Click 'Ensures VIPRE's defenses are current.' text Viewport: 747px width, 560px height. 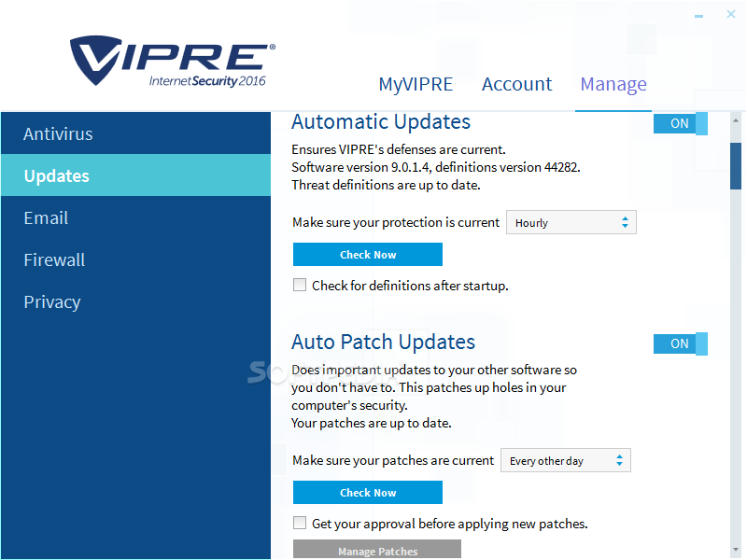point(399,149)
